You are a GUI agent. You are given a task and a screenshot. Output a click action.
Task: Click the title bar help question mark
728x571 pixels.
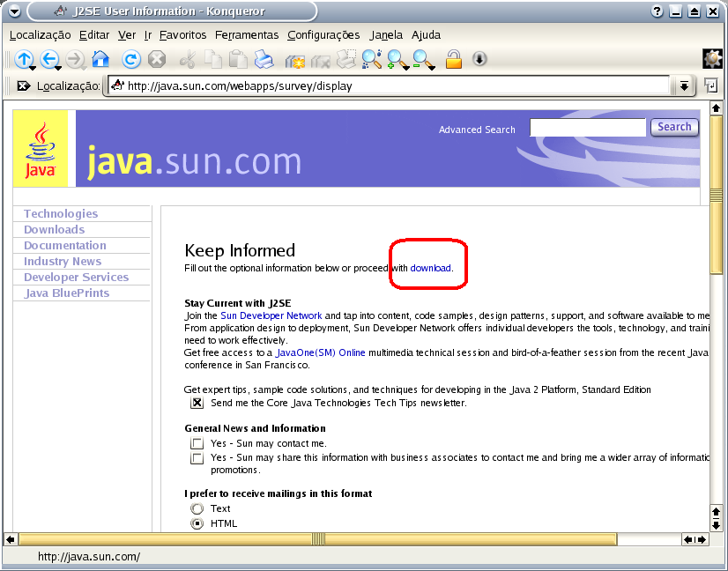[657, 11]
